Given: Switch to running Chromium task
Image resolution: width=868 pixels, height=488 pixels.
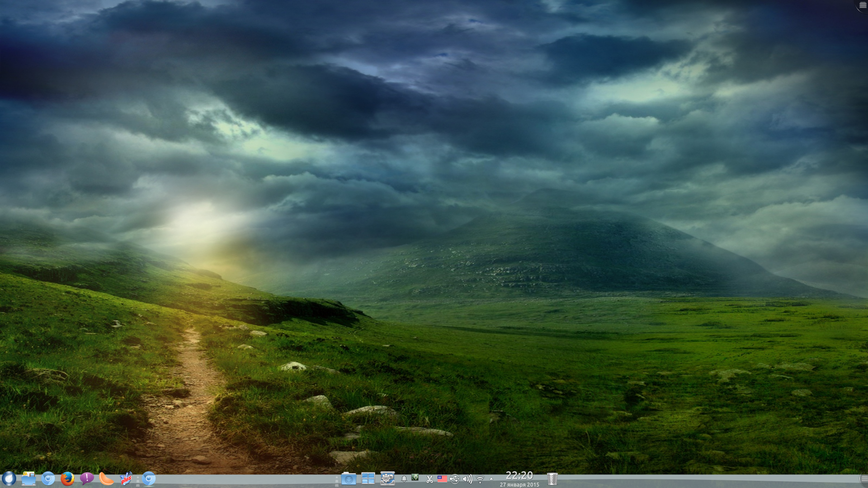Looking at the screenshot, I should coord(149,479).
